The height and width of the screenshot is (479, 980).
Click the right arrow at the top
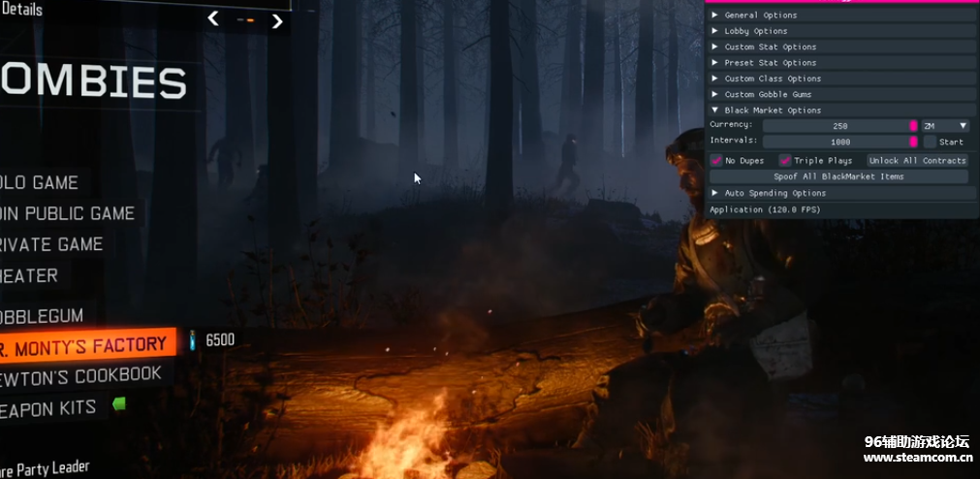277,20
